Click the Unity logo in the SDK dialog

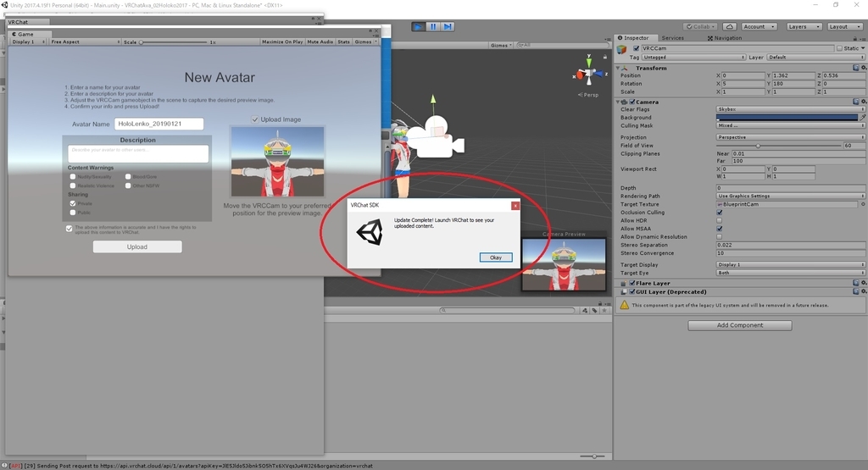click(x=370, y=232)
